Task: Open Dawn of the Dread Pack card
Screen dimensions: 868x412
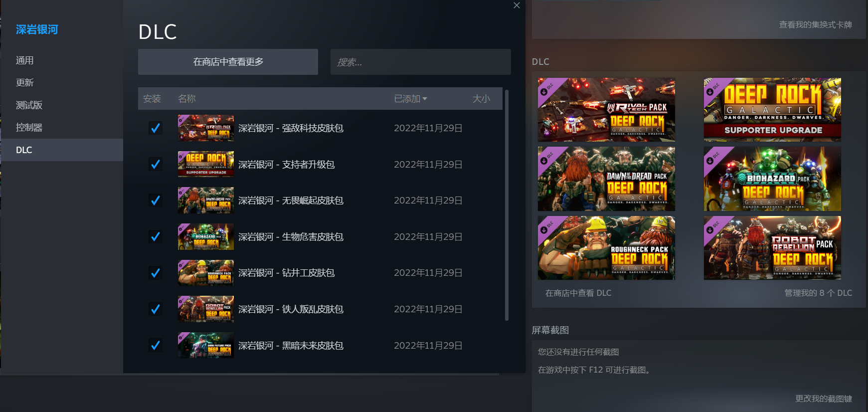Action: [x=606, y=179]
